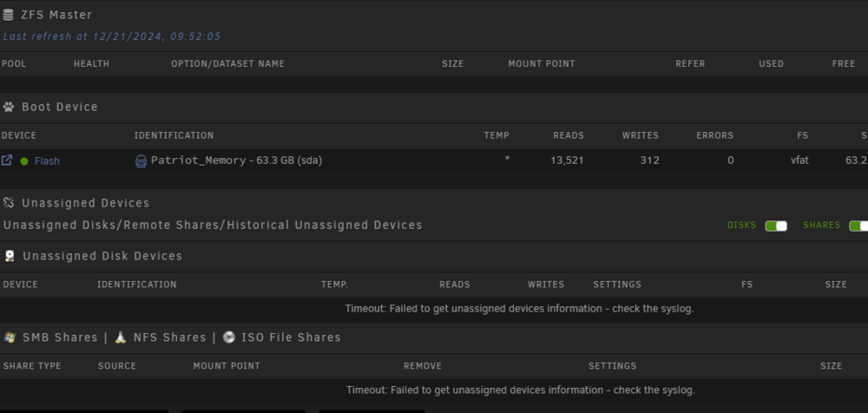Click the Boot Device FS column header
868x413 pixels.
[802, 135]
